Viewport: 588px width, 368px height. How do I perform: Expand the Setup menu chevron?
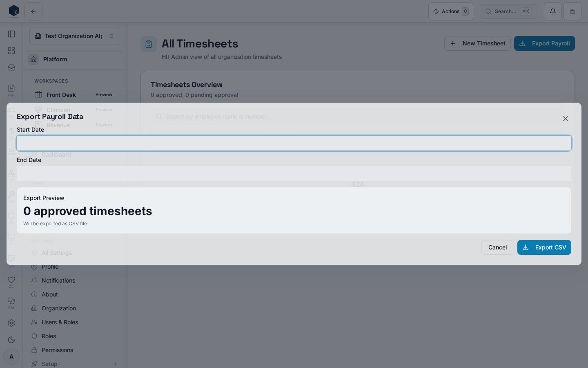tap(116, 364)
